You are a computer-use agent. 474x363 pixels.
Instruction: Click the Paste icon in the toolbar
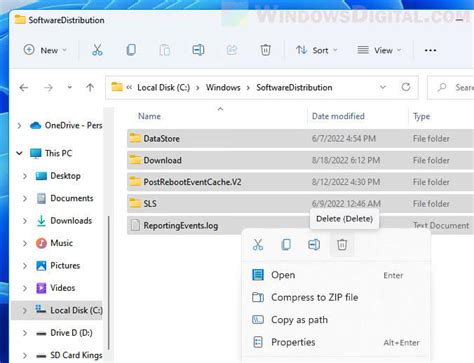click(x=165, y=50)
